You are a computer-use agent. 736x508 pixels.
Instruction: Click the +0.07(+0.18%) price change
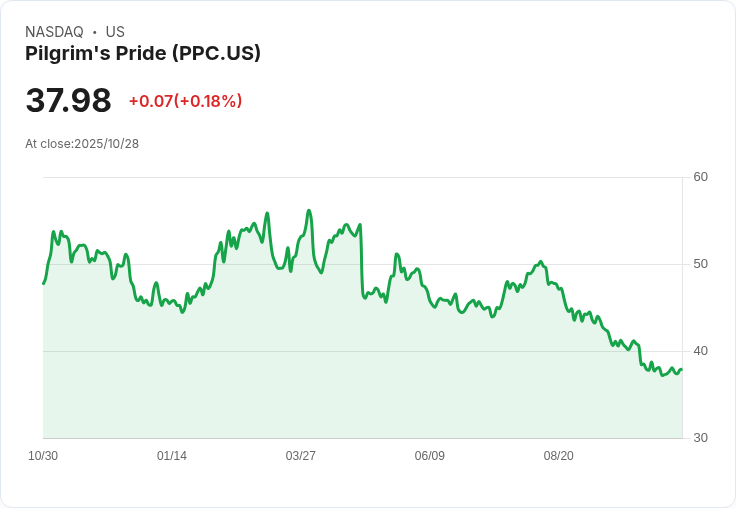(185, 101)
